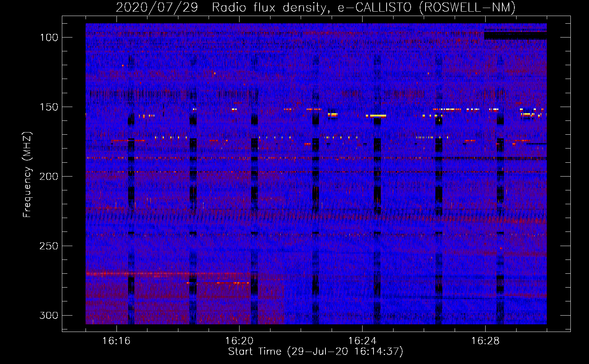This screenshot has height=364, width=589.
Task: Click the 250 frequency tick label
Action: (x=49, y=246)
